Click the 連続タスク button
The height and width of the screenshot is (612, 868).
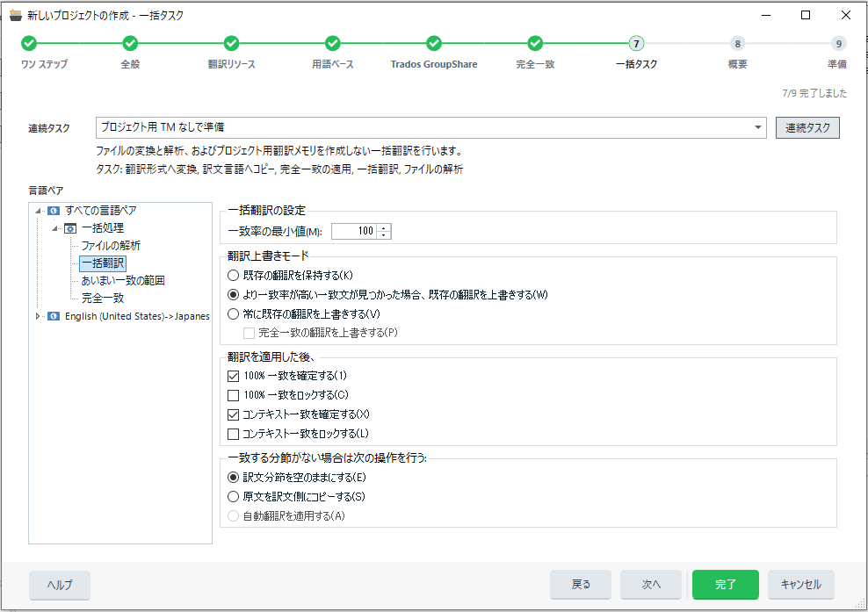(x=807, y=128)
